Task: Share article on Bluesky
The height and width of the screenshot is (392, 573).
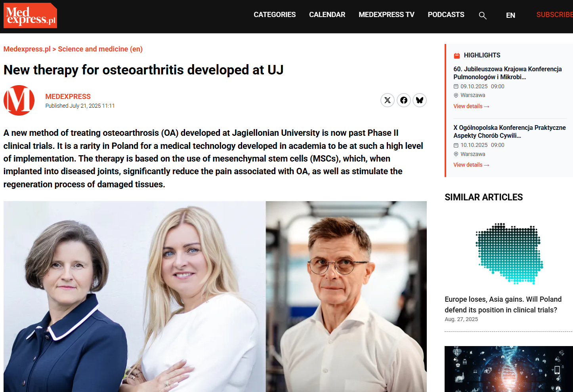Action: pos(420,100)
